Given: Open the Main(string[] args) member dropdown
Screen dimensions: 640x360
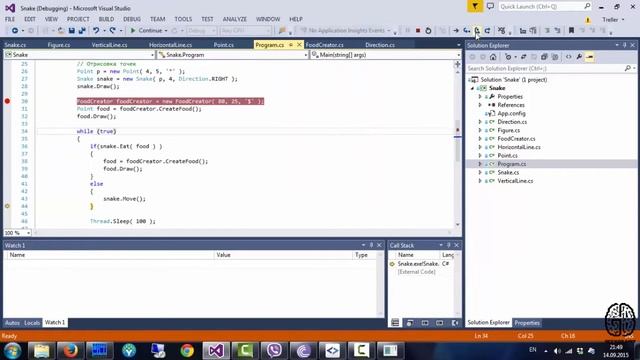Looking at the screenshot, I should click(x=458, y=55).
